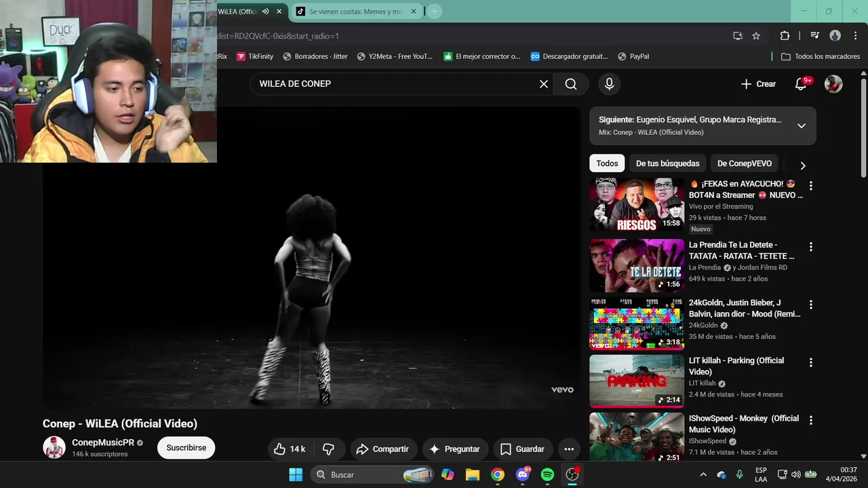868x488 pixels.
Task: Open the IShowSpeed Monkey thumbnail
Action: (x=637, y=438)
